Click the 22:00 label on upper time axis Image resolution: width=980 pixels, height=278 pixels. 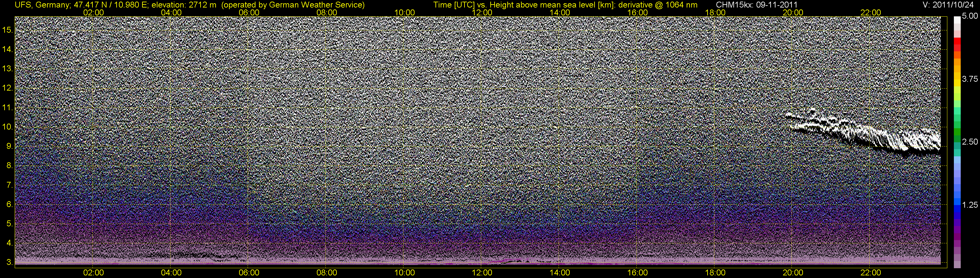871,12
